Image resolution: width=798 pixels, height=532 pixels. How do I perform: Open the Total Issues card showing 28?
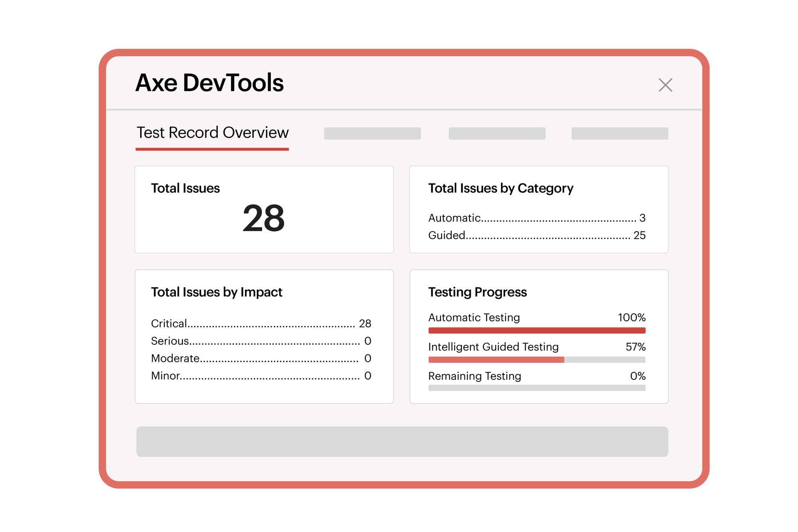click(264, 209)
